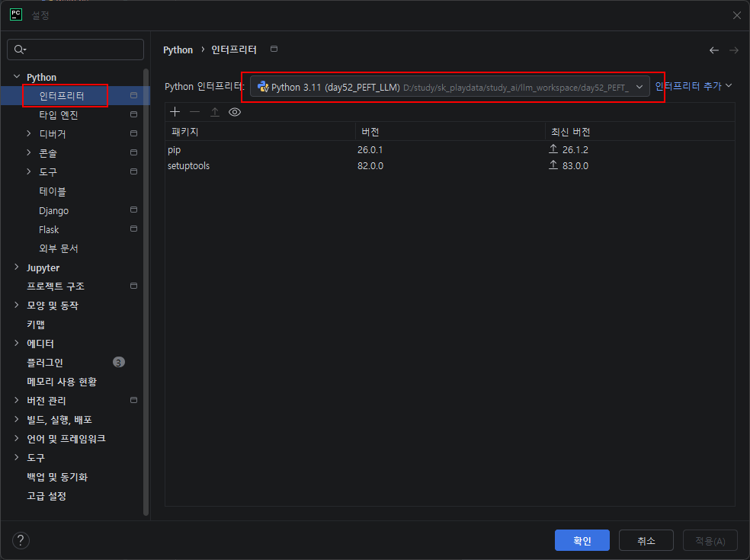
Task: Open 고급 설정 page
Action: 46,496
